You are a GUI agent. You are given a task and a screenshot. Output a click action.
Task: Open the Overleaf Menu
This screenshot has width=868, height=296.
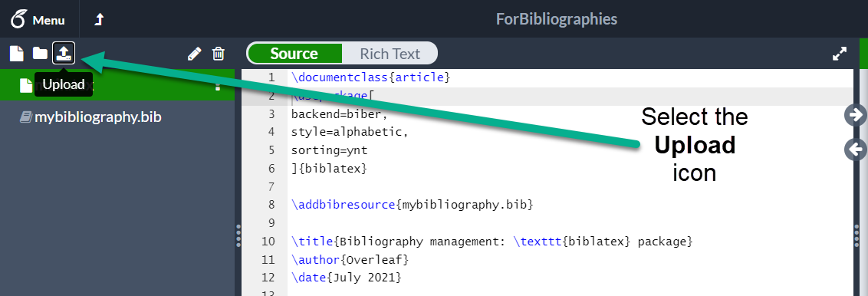click(38, 20)
